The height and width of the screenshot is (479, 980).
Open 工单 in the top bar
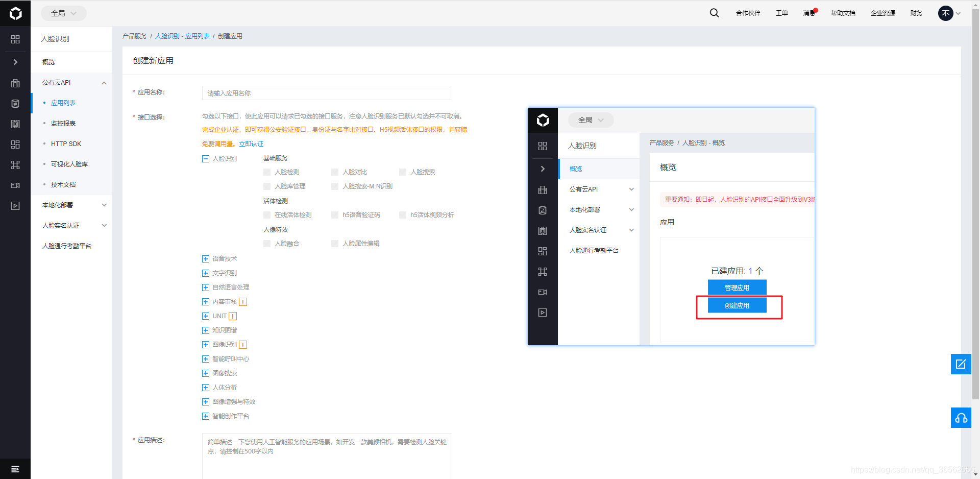coord(781,13)
